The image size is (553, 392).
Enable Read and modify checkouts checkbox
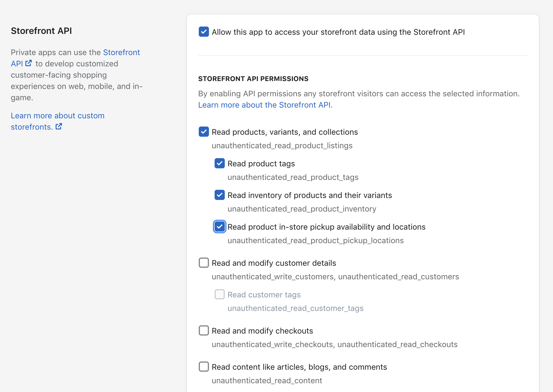coord(204,331)
